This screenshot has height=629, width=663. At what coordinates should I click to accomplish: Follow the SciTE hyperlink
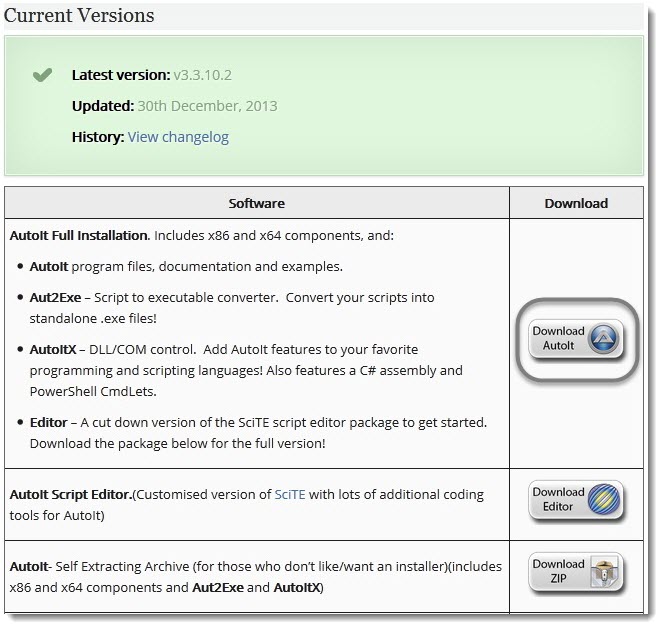[290, 494]
